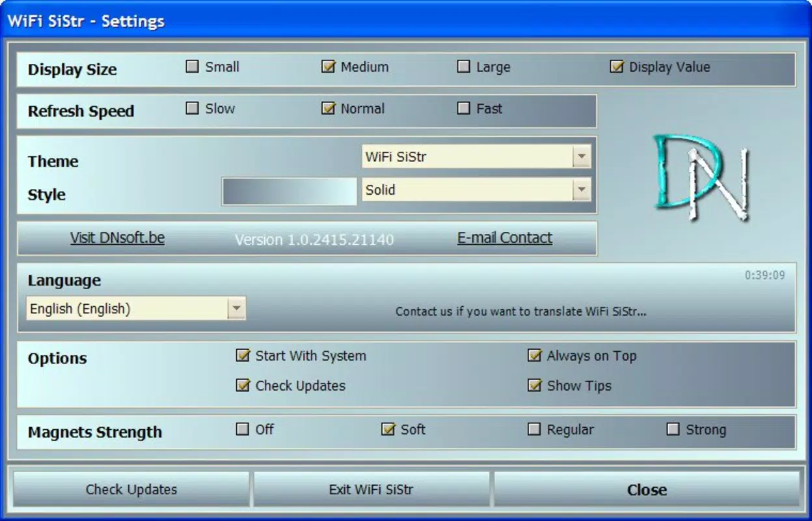Click the 0:39:09 timer text
The image size is (812, 521).
click(x=765, y=275)
